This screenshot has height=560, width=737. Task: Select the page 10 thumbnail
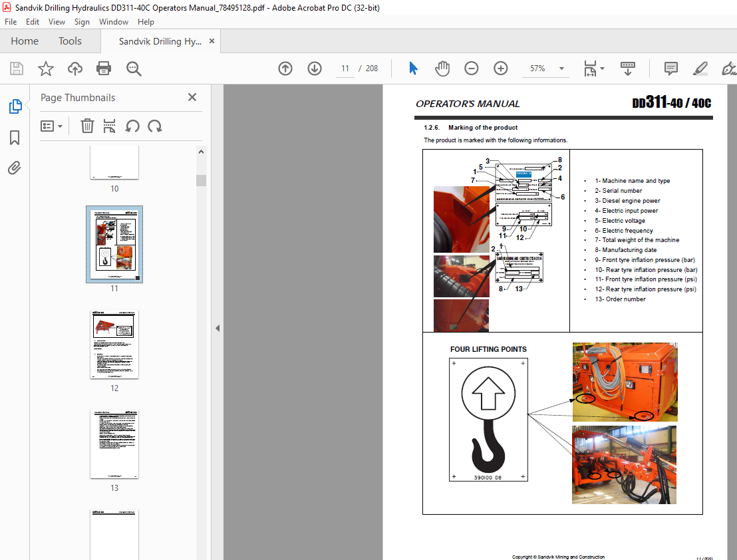(114, 162)
